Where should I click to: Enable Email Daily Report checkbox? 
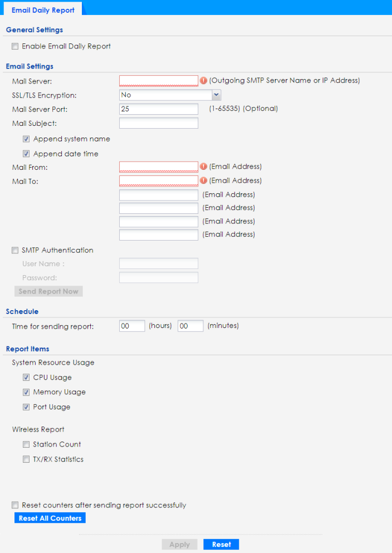click(15, 47)
